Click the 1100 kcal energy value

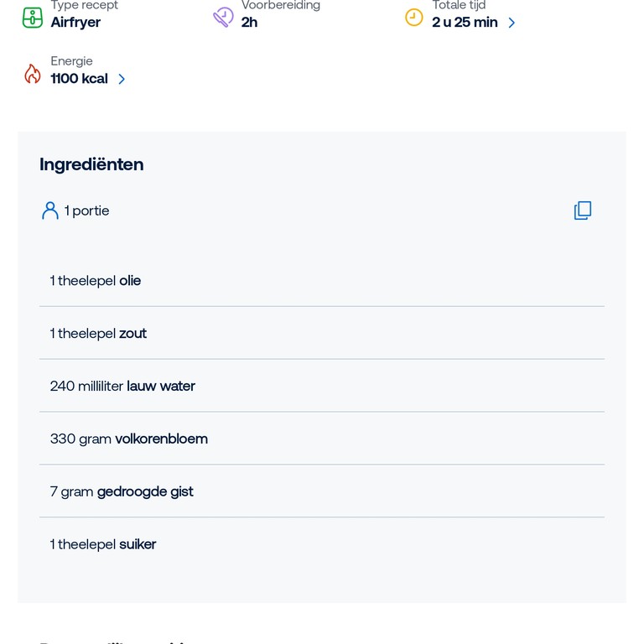point(79,79)
